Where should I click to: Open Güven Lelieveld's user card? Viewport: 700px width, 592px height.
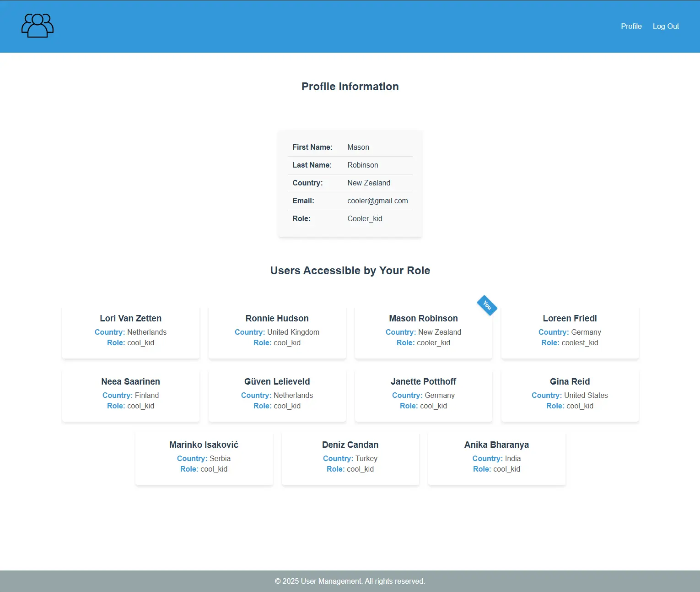277,395
